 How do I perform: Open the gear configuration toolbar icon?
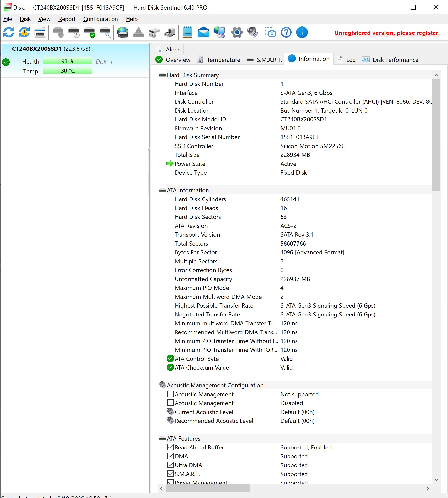(237, 32)
